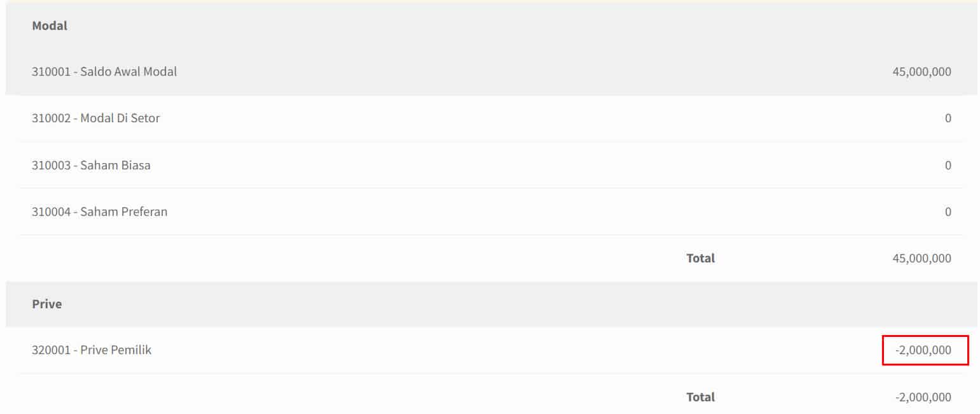Viewport: 980px width, 414px height.
Task: Click the highlighted -2,000,000 Prive Pemilik amount
Action: [925, 350]
